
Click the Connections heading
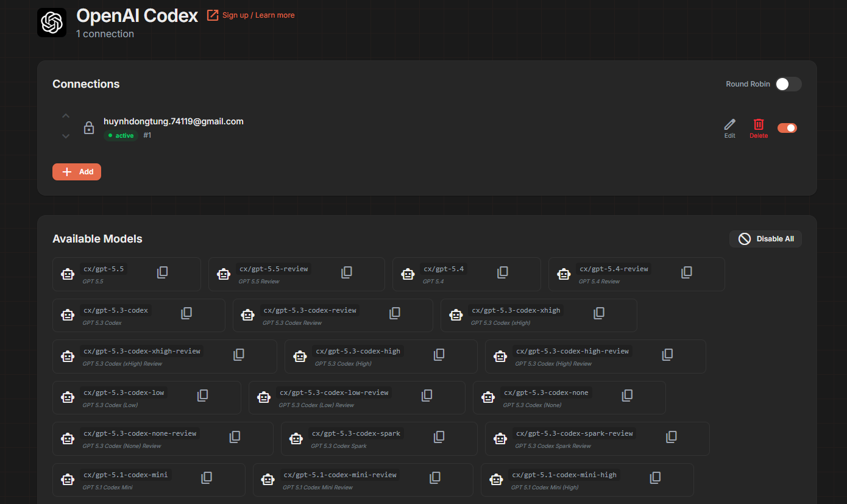86,84
